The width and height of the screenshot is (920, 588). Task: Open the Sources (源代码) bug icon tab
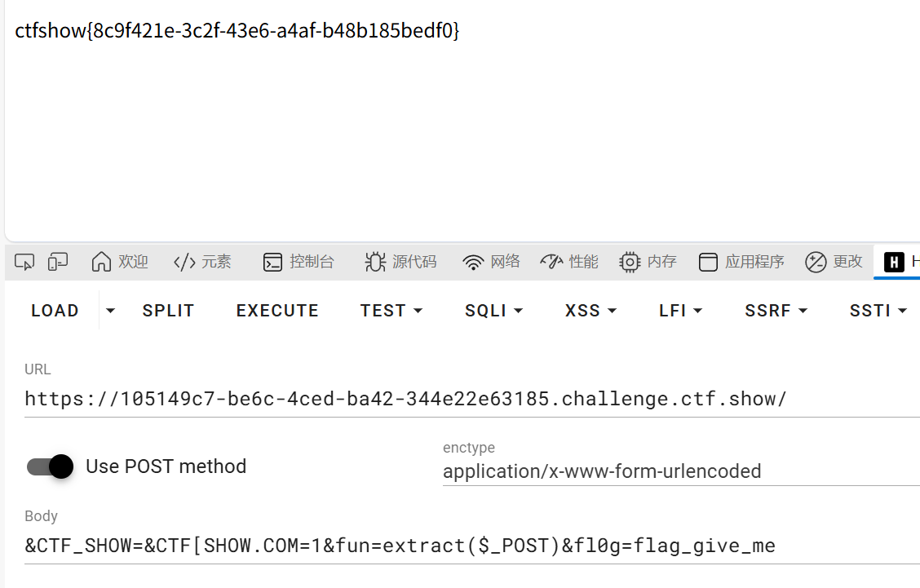(x=400, y=262)
